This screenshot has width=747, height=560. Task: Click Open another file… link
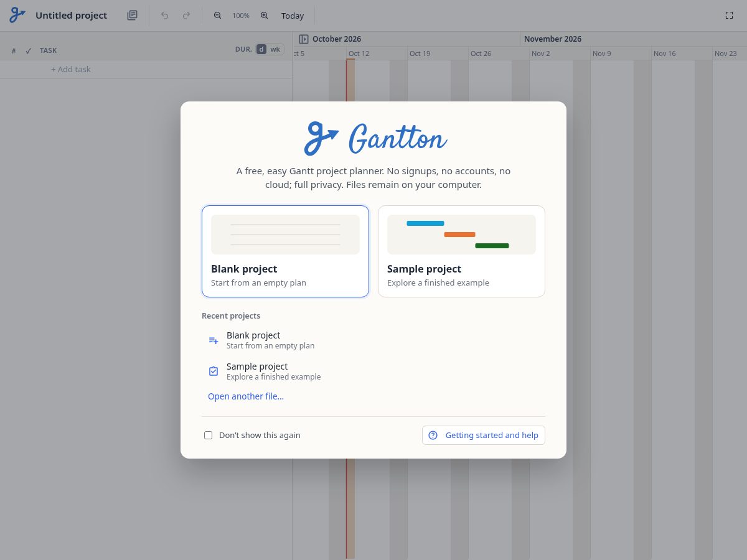[x=246, y=396]
